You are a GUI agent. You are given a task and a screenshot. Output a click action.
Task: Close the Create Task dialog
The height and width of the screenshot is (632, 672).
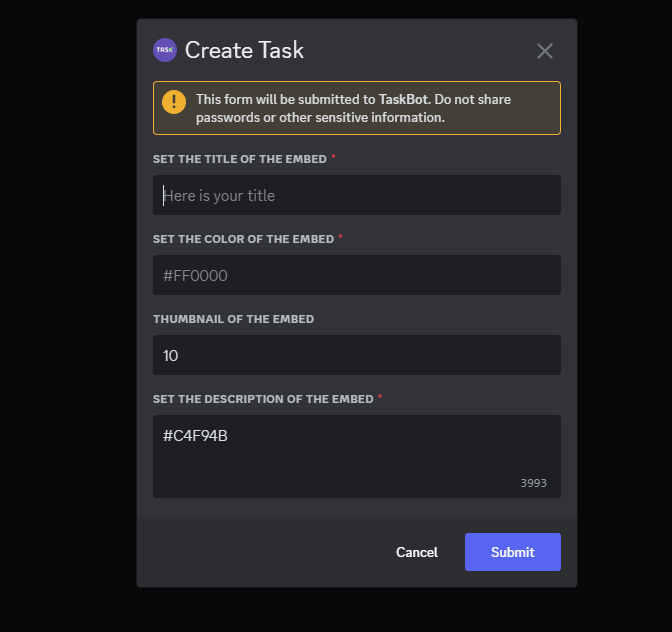coord(544,51)
